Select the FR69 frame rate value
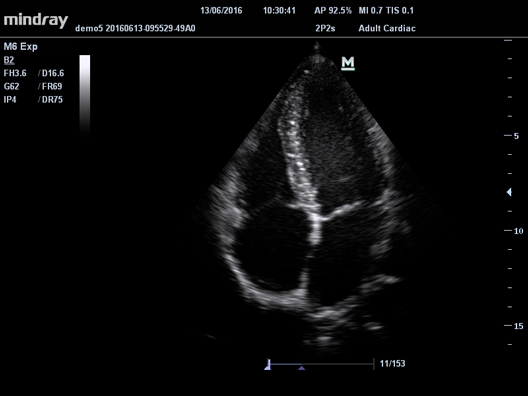Image resolution: width=528 pixels, height=396 pixels. (52, 87)
